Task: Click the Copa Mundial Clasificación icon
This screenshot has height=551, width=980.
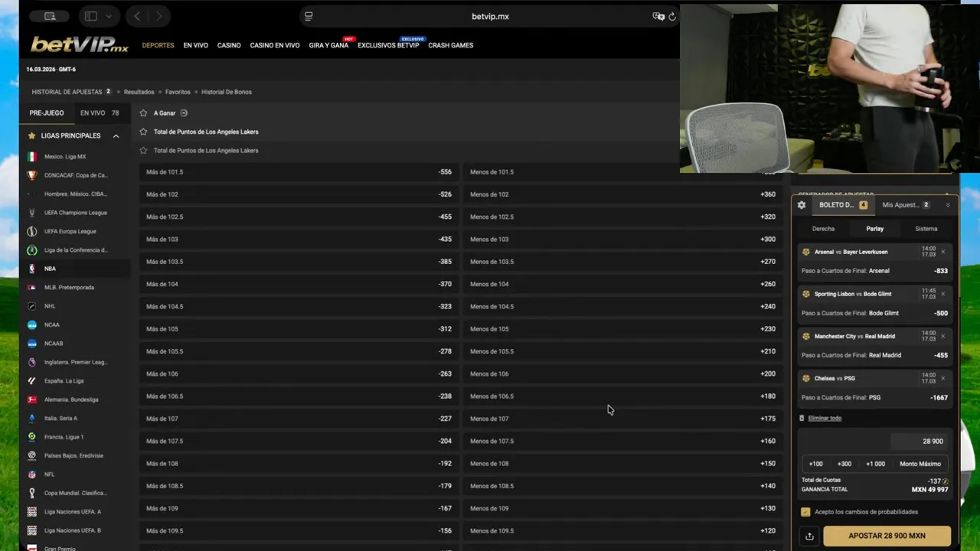Action: tap(31, 493)
